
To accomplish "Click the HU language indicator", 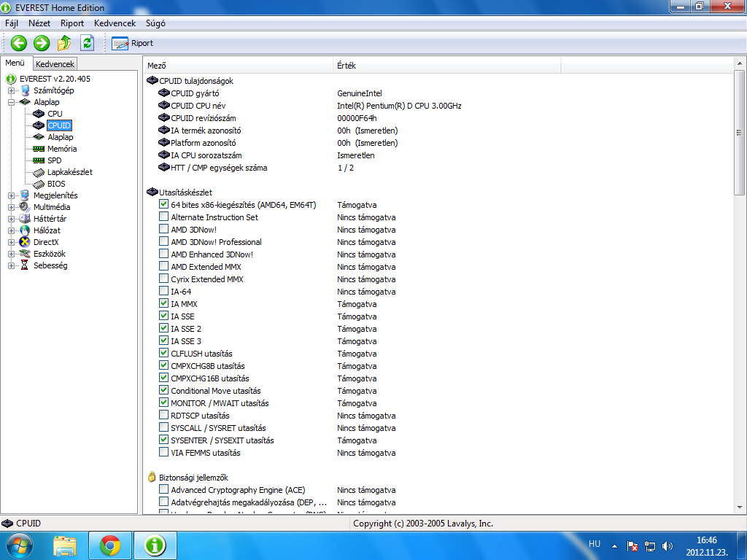I will click(x=594, y=544).
